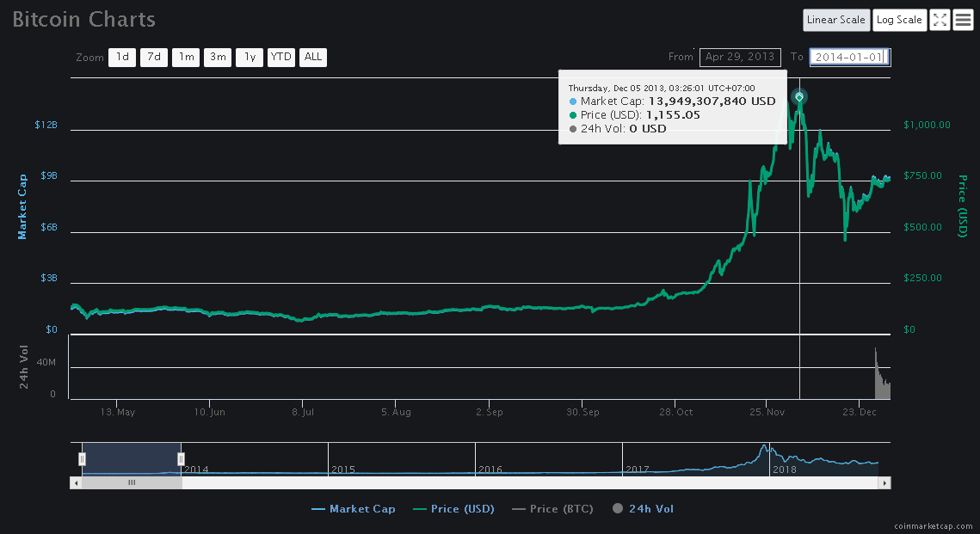Set zoom range to 7d
Screen dimensions: 980x534
click(x=154, y=57)
